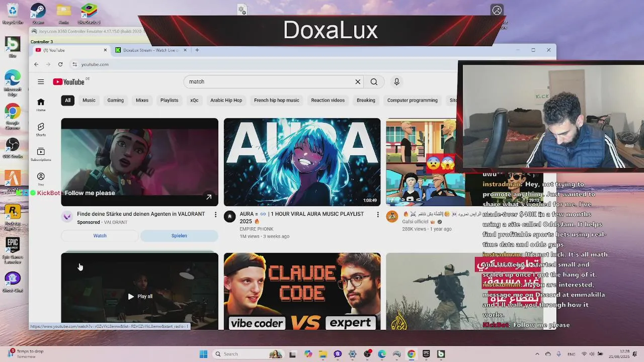Open the Steam desktop shortcut
Screen dimensions: 644x362
[38, 14]
